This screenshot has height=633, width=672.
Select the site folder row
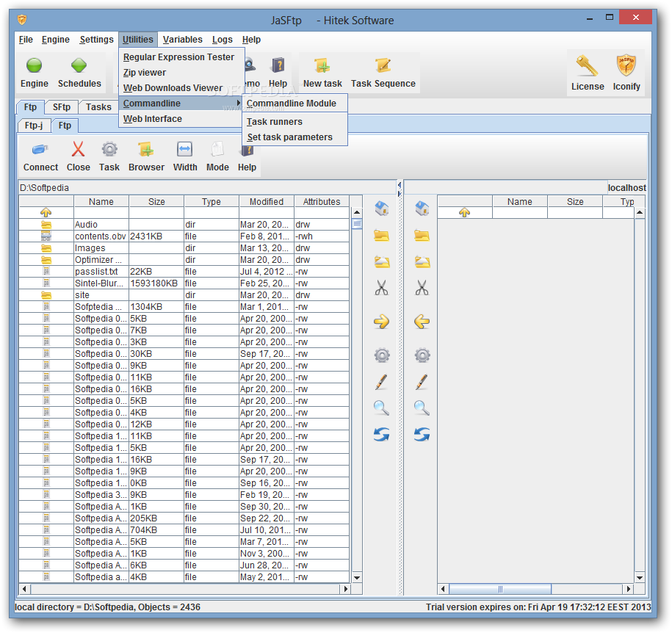tap(184, 295)
